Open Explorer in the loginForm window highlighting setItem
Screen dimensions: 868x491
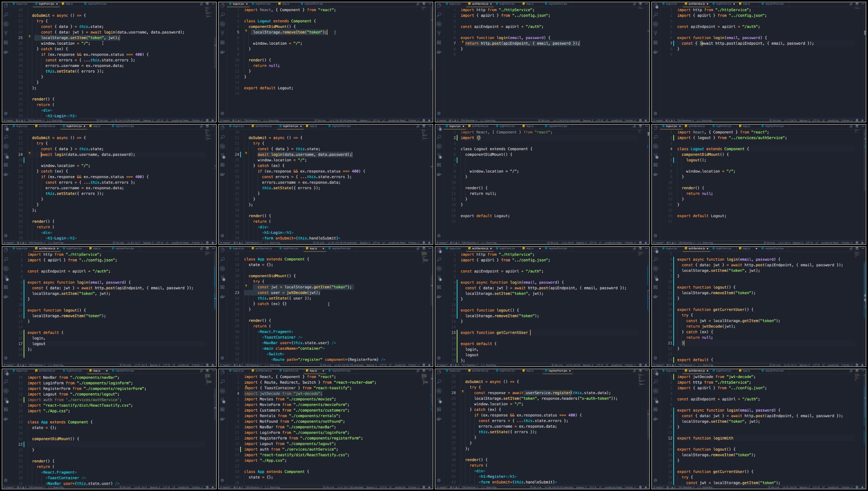pos(6,5)
